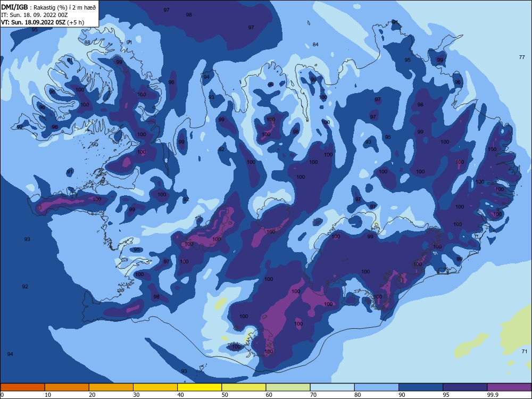Click the 70–80 pale blue legend swatch
The image size is (532, 399).
332,387
